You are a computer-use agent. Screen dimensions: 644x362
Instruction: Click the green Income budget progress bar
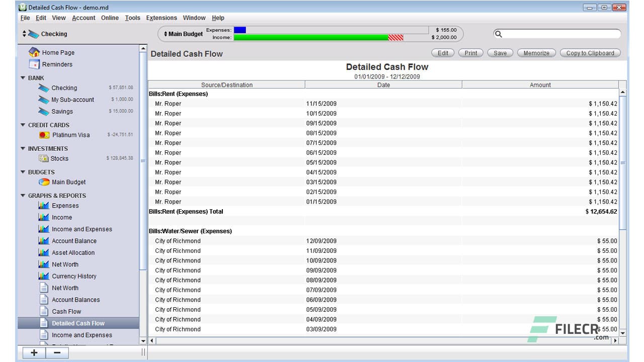pos(311,38)
